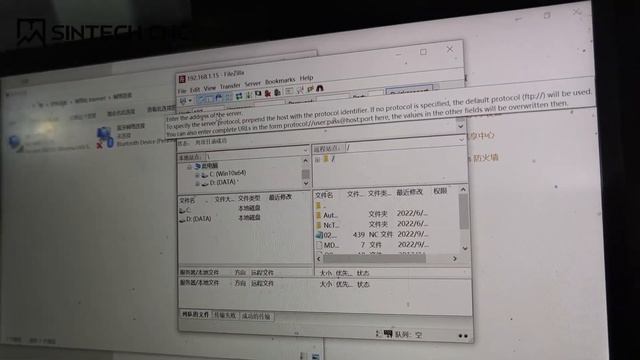Click remote list vertical scrollbar down arrow
Viewport: 640px width, 360px height.
click(465, 248)
